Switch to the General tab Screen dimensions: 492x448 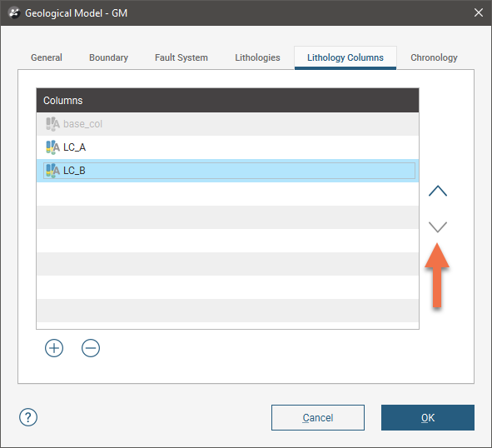coord(47,57)
